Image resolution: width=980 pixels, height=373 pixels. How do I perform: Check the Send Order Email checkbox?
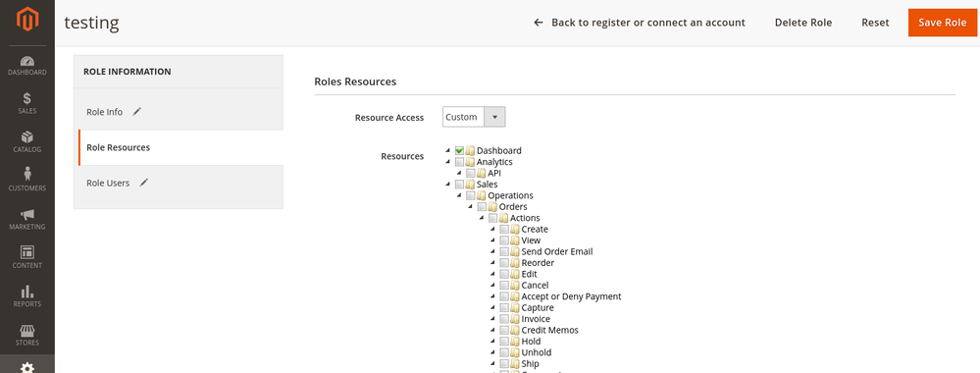(x=504, y=251)
